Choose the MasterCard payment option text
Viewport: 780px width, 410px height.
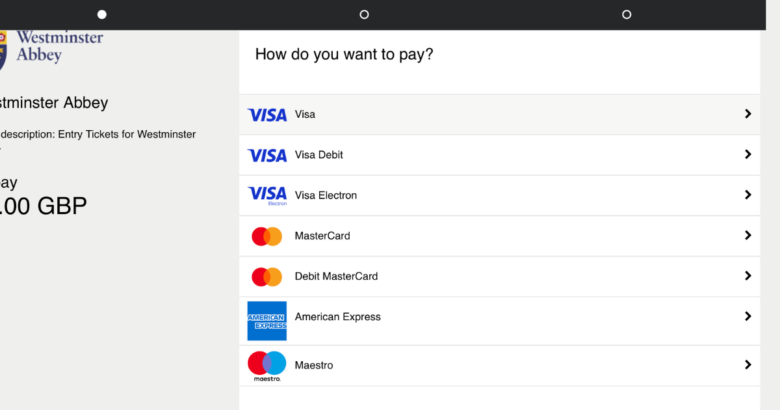tap(322, 236)
